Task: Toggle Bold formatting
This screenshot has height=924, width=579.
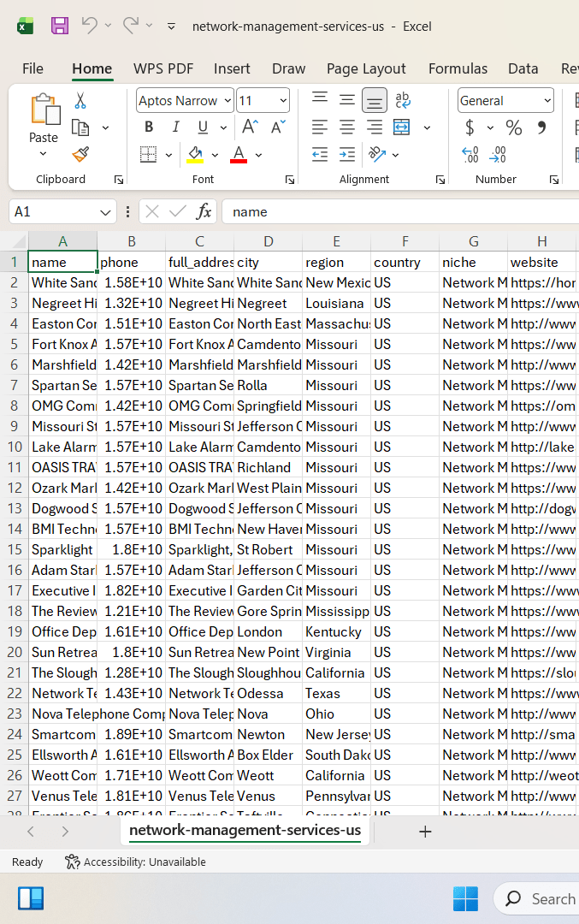Action: (x=149, y=127)
